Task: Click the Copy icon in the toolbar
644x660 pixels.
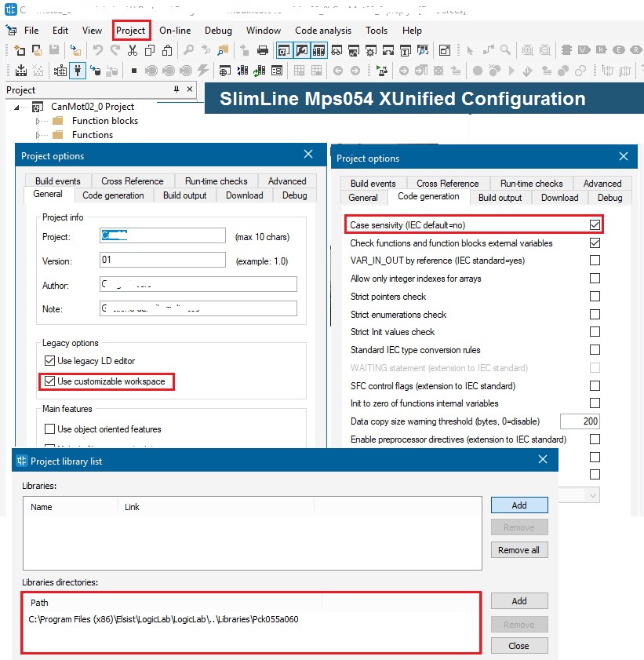Action: (x=150, y=50)
